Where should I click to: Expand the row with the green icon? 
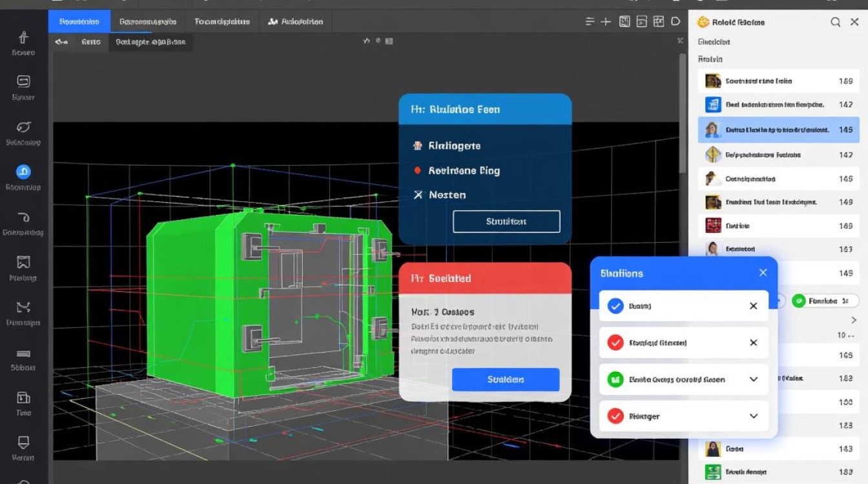coord(753,379)
